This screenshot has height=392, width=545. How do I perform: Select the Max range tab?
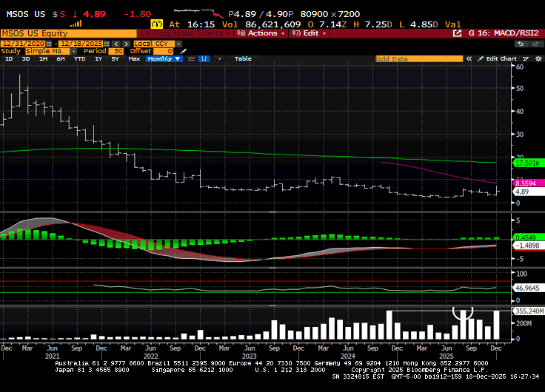pos(134,58)
